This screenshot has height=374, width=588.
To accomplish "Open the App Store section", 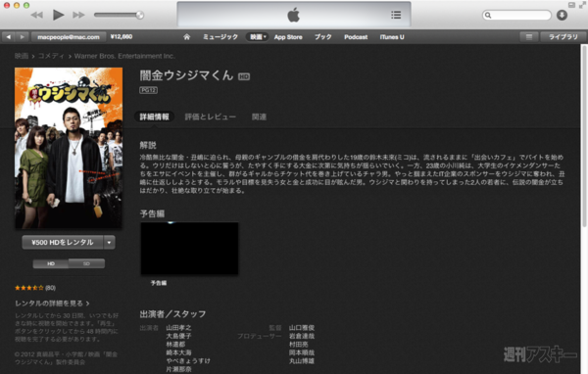I will click(x=288, y=37).
